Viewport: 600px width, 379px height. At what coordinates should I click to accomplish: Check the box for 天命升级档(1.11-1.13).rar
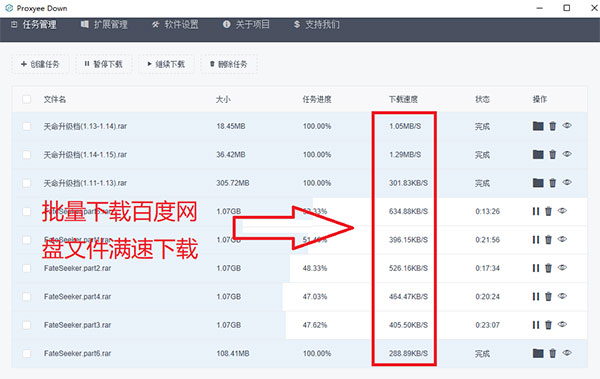pos(26,183)
